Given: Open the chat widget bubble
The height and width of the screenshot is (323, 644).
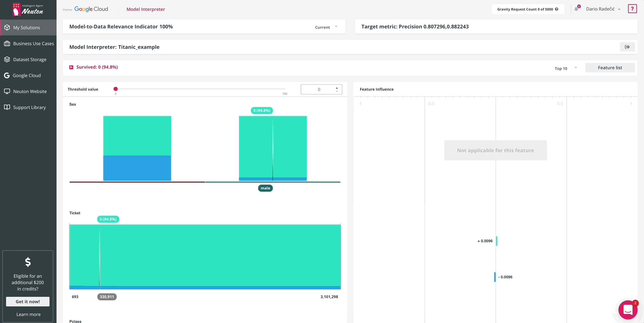Looking at the screenshot, I should coord(628,310).
